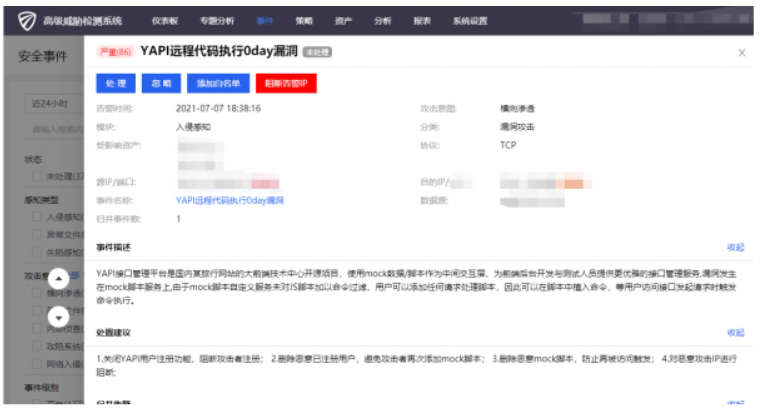
Task: Open the 策略 menu
Action: coord(304,21)
